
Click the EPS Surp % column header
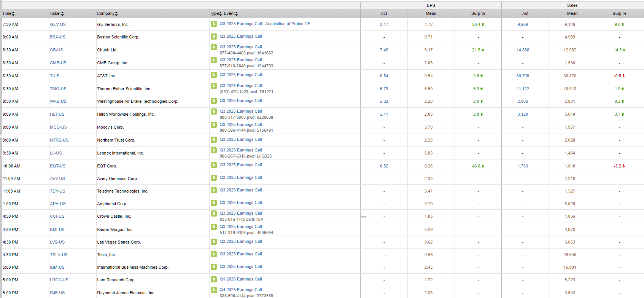pyautogui.click(x=478, y=14)
